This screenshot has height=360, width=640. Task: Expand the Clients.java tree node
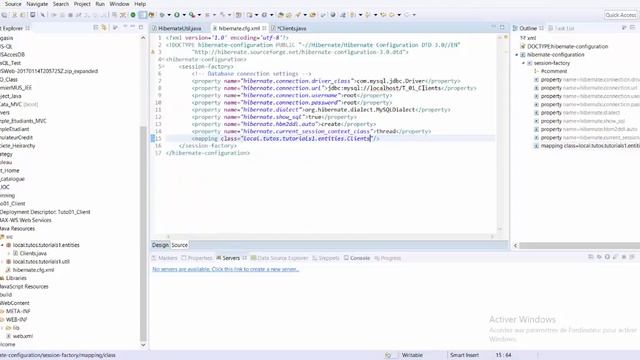pyautogui.click(x=9, y=253)
